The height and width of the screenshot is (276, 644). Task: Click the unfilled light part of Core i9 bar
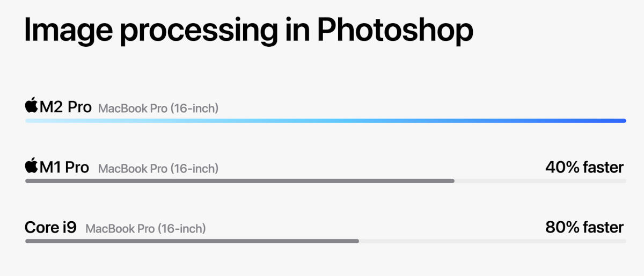click(492, 241)
